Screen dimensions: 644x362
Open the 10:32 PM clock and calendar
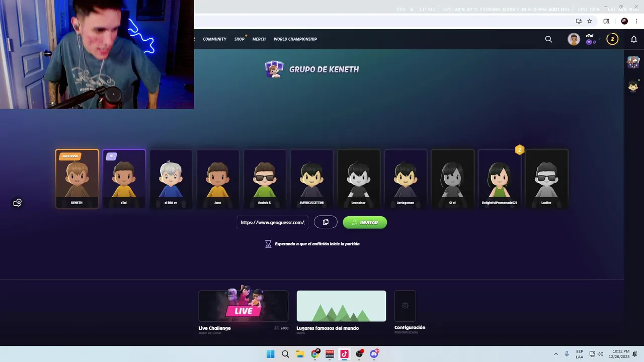619,354
